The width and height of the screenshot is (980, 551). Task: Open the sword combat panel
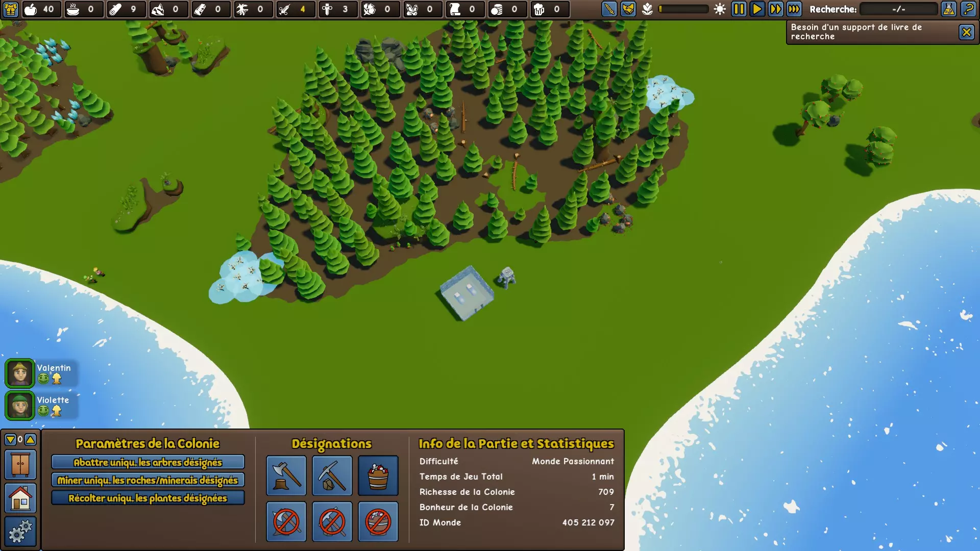tap(609, 9)
